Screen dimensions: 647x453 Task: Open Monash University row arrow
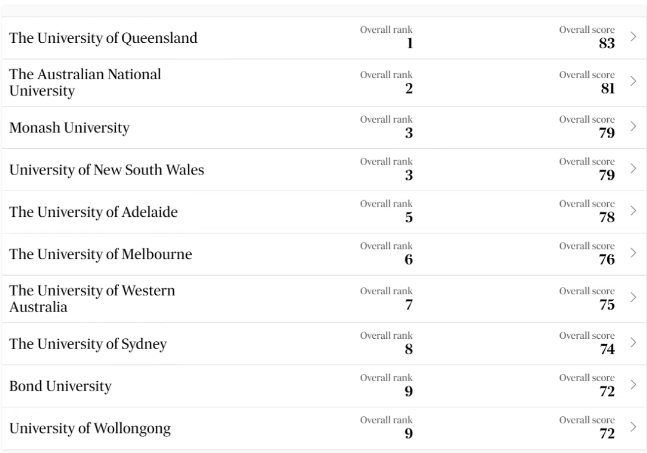tap(633, 126)
